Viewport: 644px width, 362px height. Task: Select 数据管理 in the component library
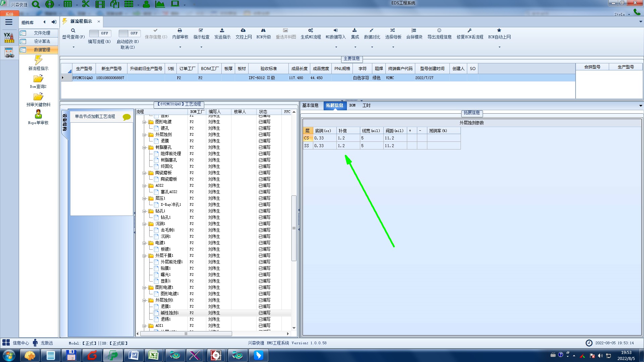42,50
